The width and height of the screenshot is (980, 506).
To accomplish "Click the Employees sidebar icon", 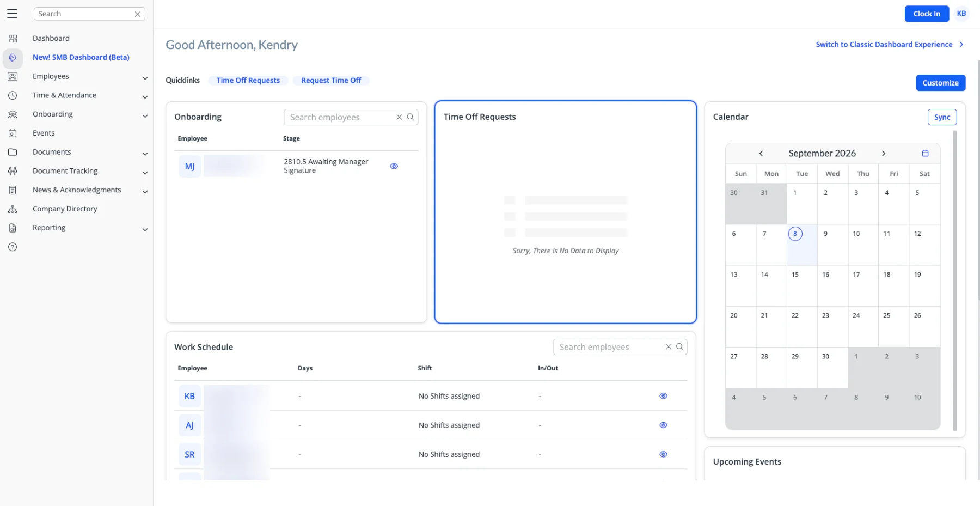I will point(13,77).
